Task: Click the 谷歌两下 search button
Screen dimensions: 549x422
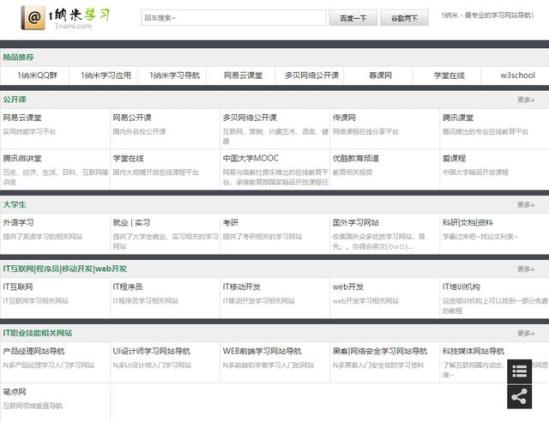Action: coord(404,18)
